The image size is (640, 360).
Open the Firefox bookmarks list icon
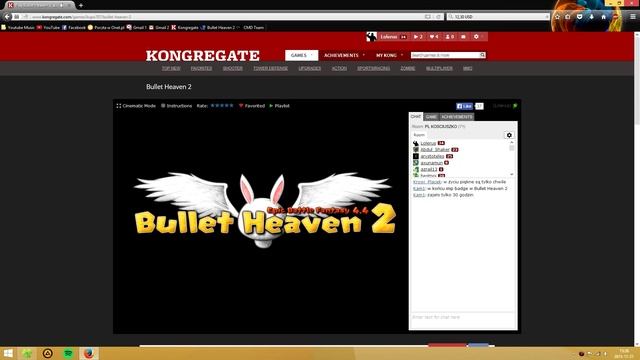(x=568, y=17)
